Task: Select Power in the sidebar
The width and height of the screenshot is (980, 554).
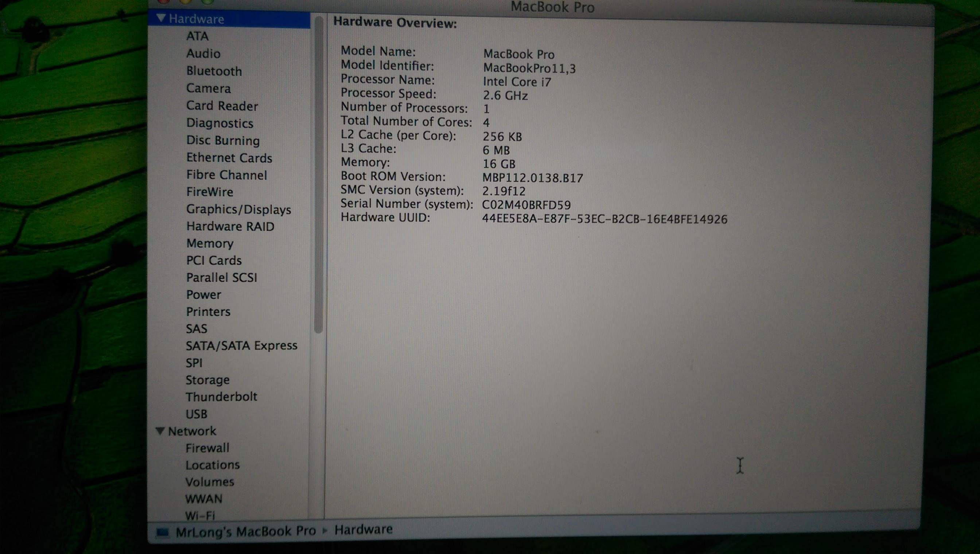Action: point(203,294)
